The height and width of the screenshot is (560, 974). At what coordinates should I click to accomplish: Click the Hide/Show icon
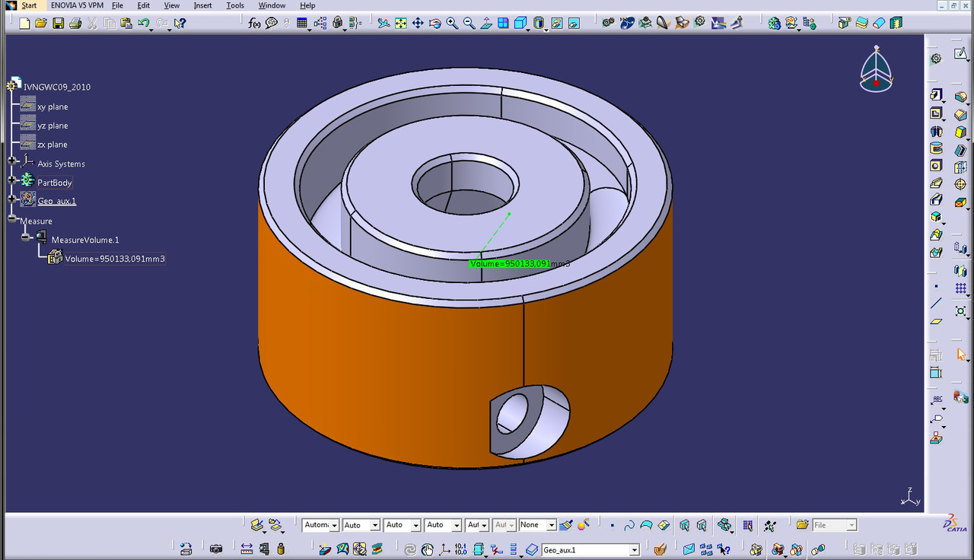pos(557,24)
